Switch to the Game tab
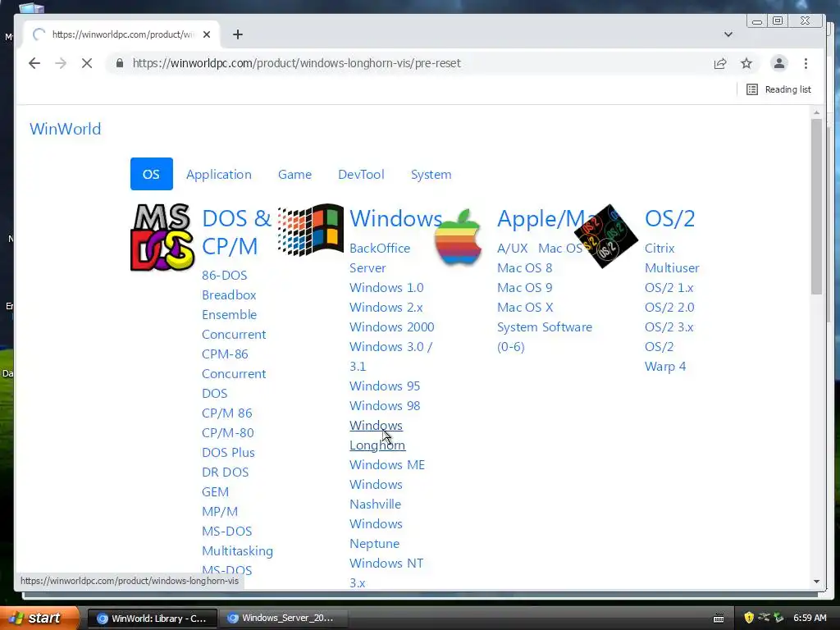840x630 pixels. click(294, 174)
